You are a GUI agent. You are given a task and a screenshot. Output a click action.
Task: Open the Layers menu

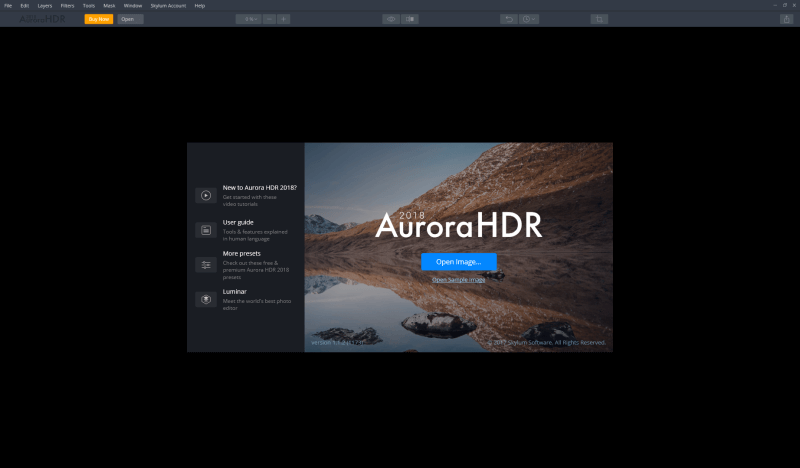[45, 6]
